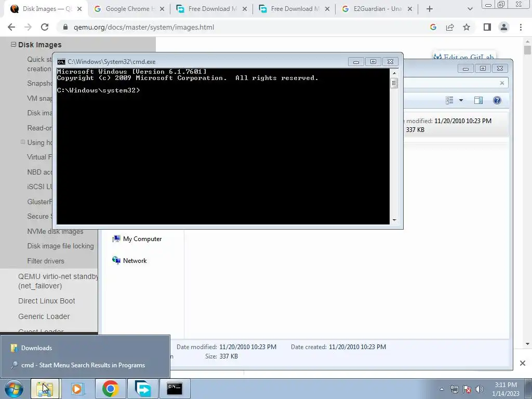Open Google icon in the address bar
This screenshot has height=399, width=532.
433,27
